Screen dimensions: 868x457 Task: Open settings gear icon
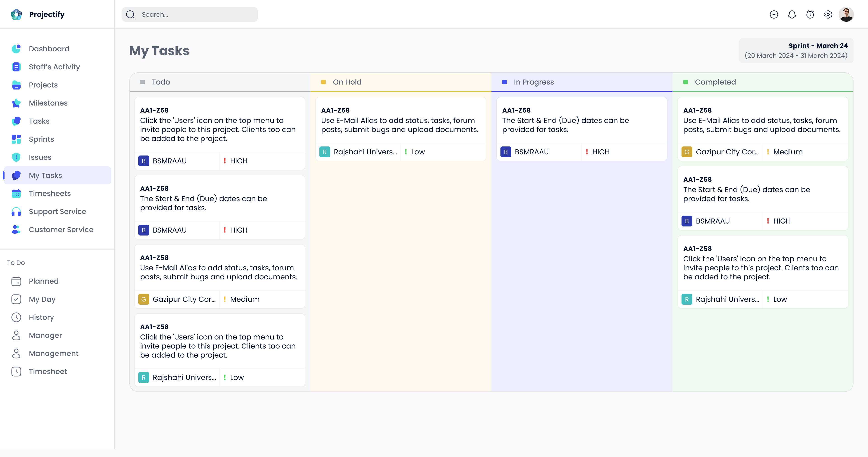click(x=828, y=14)
